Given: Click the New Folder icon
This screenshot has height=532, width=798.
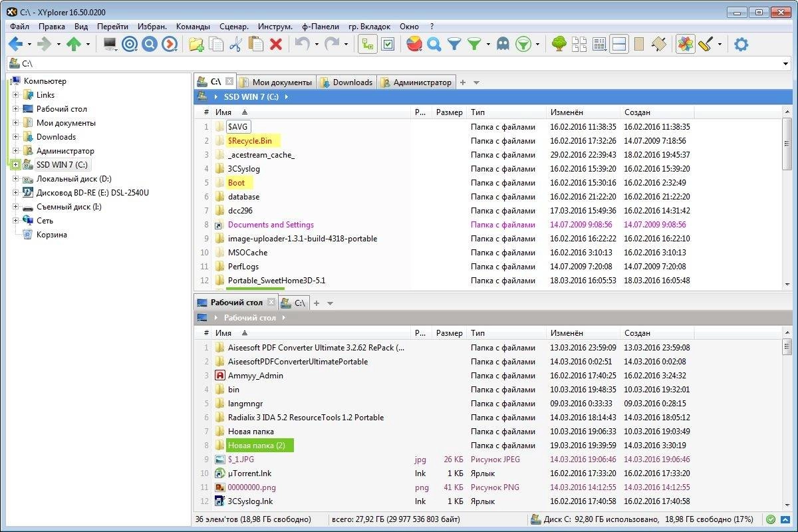Looking at the screenshot, I should tap(196, 45).
